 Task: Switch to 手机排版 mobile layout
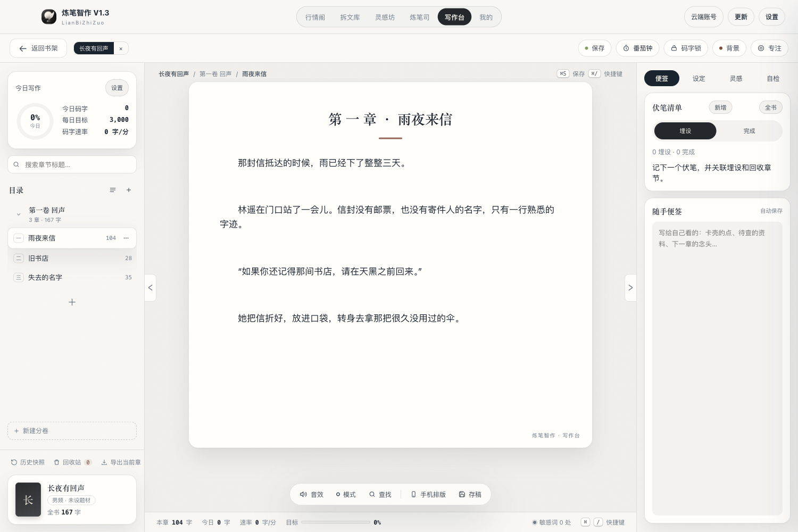coord(428,494)
